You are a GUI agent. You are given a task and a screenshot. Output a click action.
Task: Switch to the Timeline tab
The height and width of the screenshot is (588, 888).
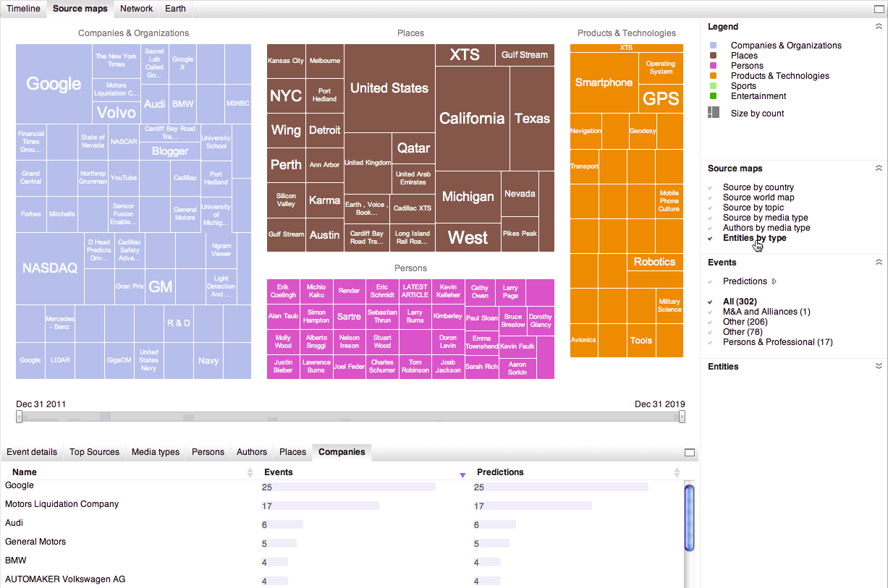click(24, 9)
